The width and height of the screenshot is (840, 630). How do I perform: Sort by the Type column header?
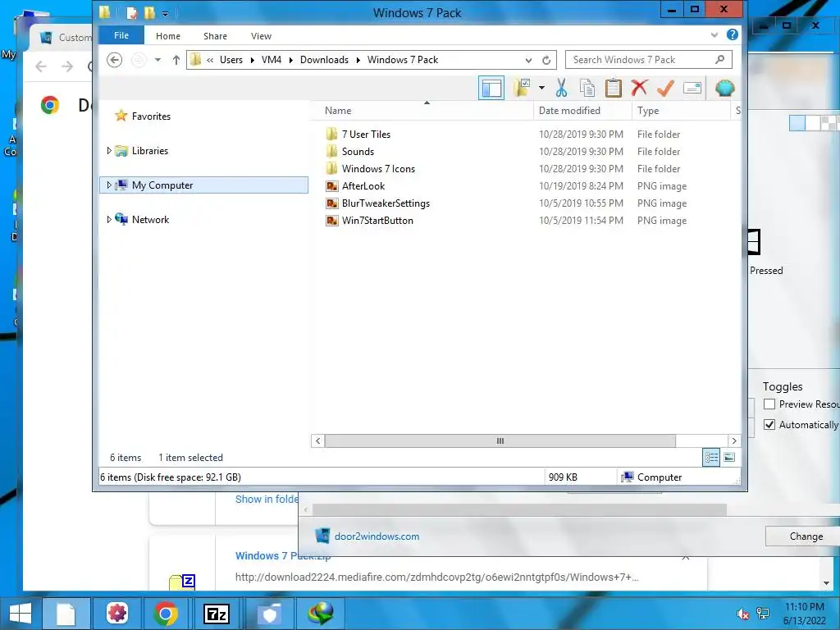click(648, 111)
